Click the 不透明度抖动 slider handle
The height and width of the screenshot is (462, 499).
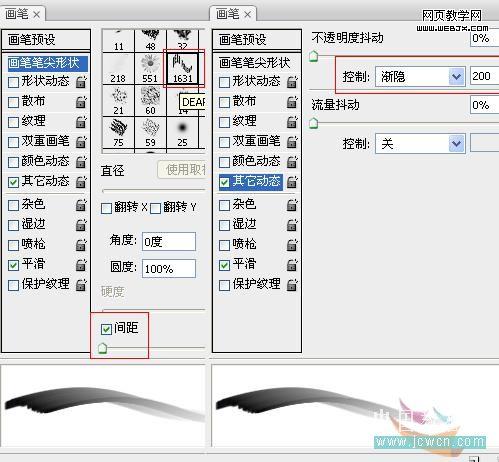tap(313, 56)
